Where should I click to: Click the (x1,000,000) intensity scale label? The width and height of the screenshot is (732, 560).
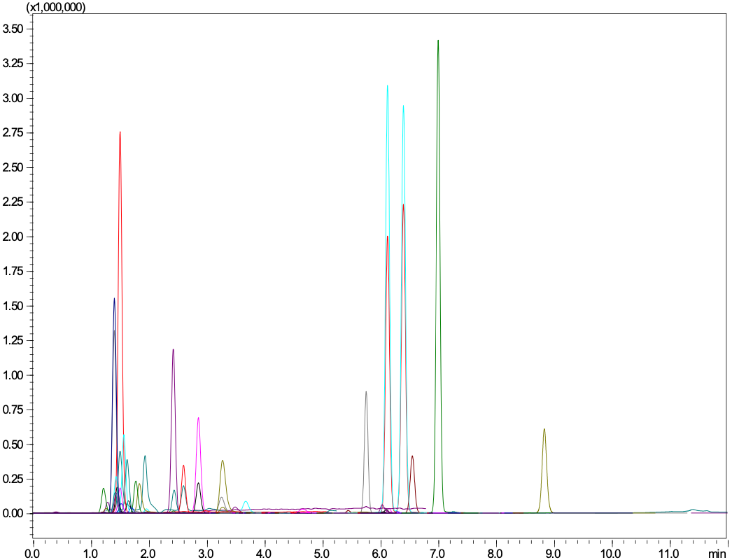[x=55, y=7]
